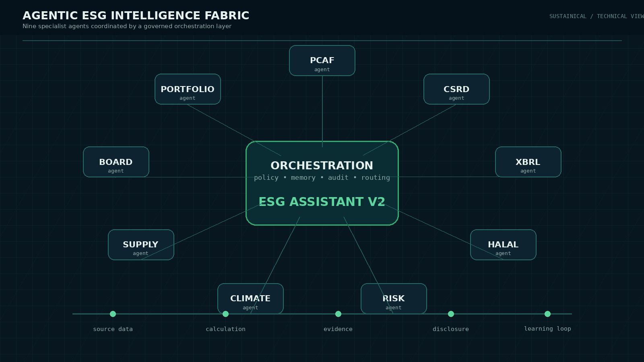Select the BOARD agent node
644x362 pixels.
[x=116, y=162]
